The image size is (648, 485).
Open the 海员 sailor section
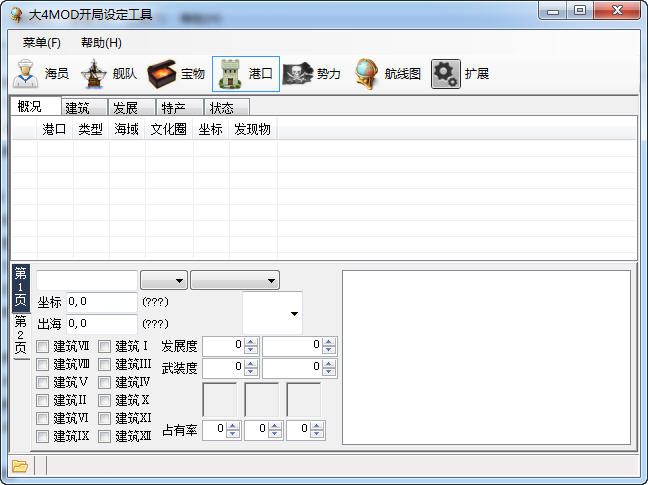click(40, 74)
